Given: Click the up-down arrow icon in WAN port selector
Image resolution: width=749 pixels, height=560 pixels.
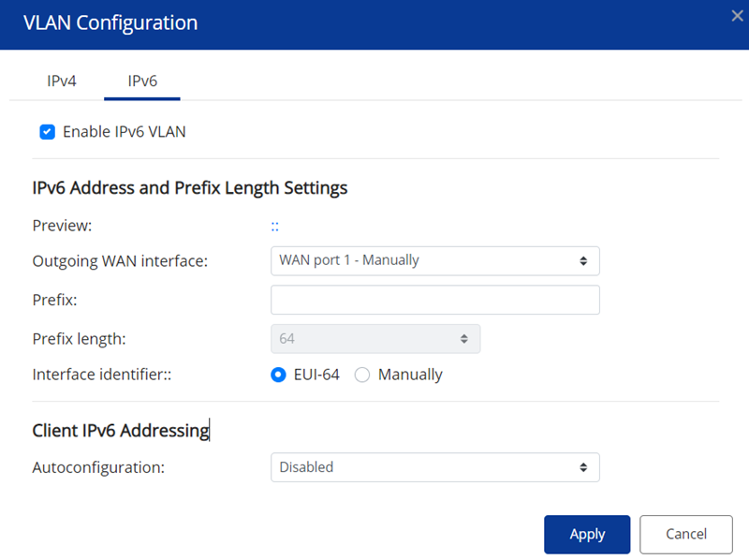Looking at the screenshot, I should (x=583, y=260).
